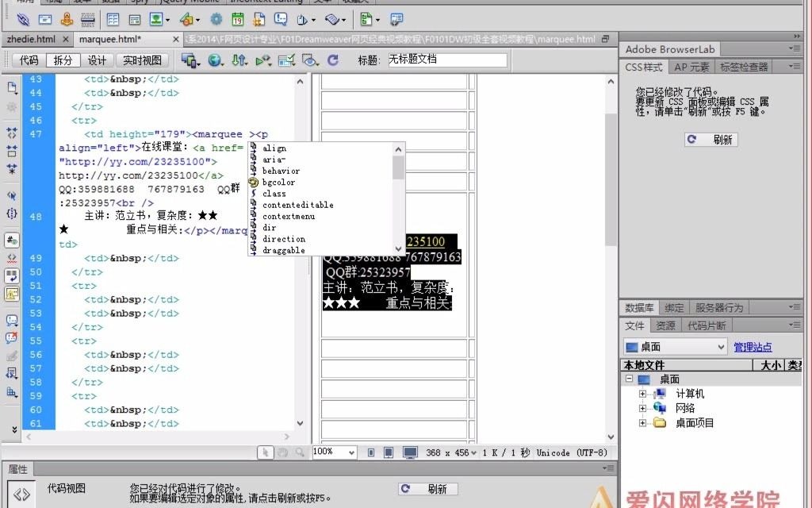Click the Insert Table icon
The width and height of the screenshot is (812, 508).
point(113,20)
